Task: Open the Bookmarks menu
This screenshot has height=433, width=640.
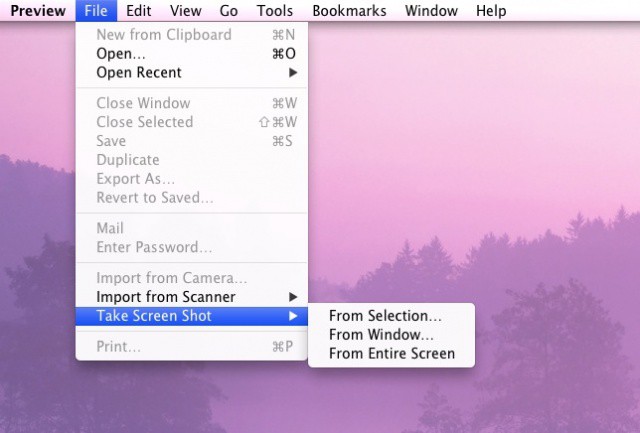Action: (349, 11)
